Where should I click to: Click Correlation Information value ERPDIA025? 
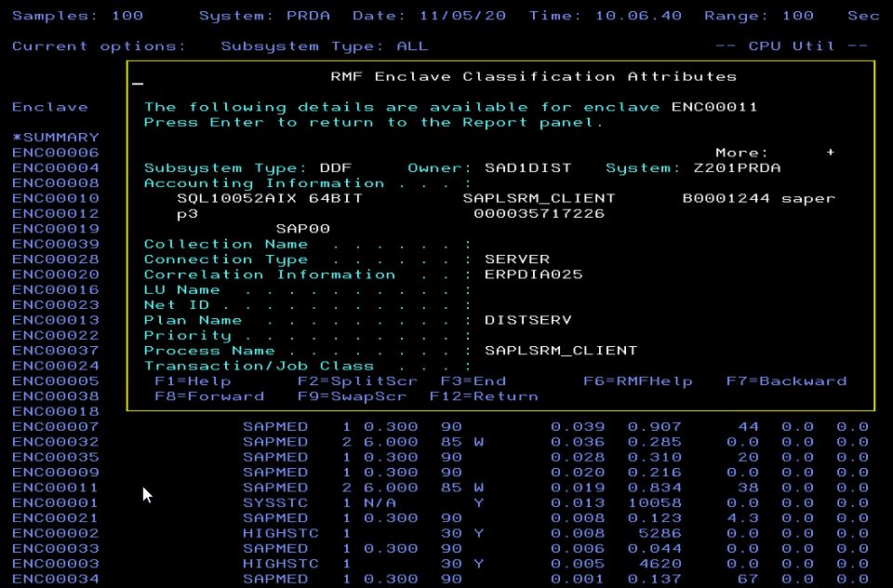[534, 274]
